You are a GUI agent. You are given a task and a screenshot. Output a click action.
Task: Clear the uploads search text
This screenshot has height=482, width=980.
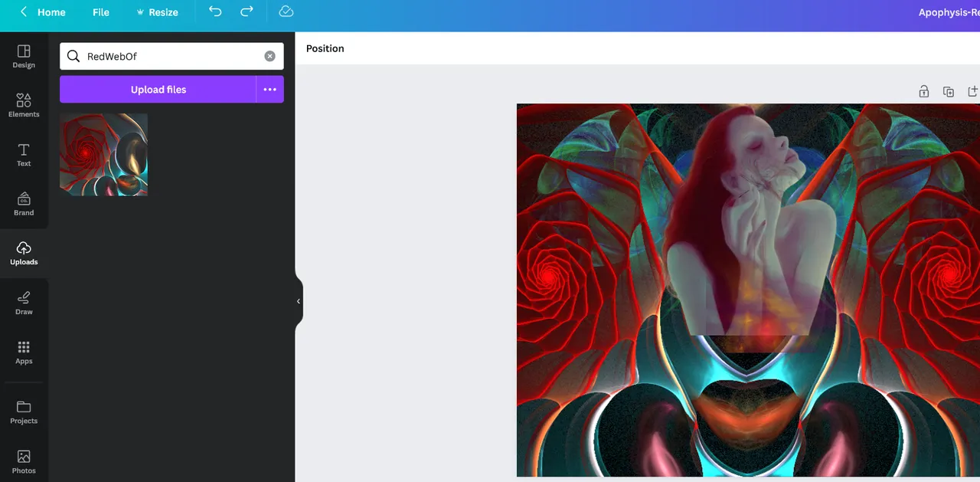269,56
